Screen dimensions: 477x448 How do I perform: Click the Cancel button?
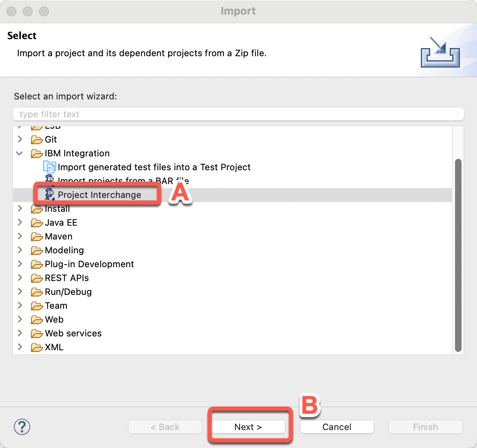point(337,427)
